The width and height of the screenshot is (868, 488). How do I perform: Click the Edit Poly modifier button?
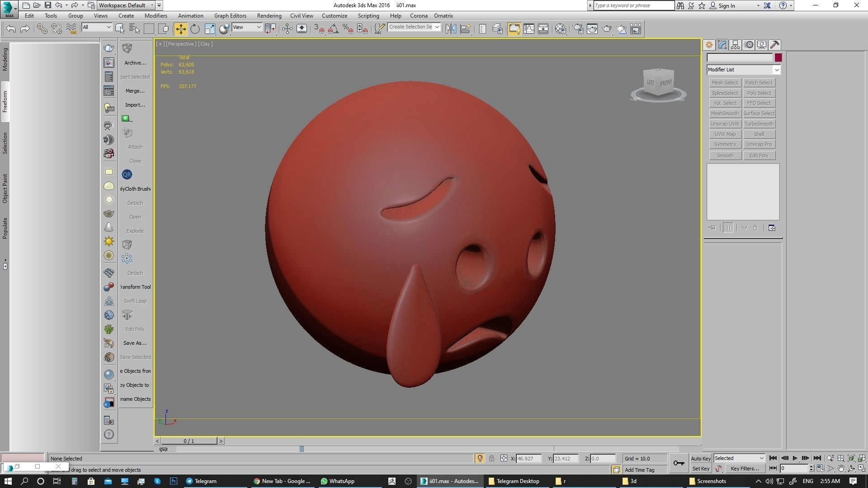point(759,155)
